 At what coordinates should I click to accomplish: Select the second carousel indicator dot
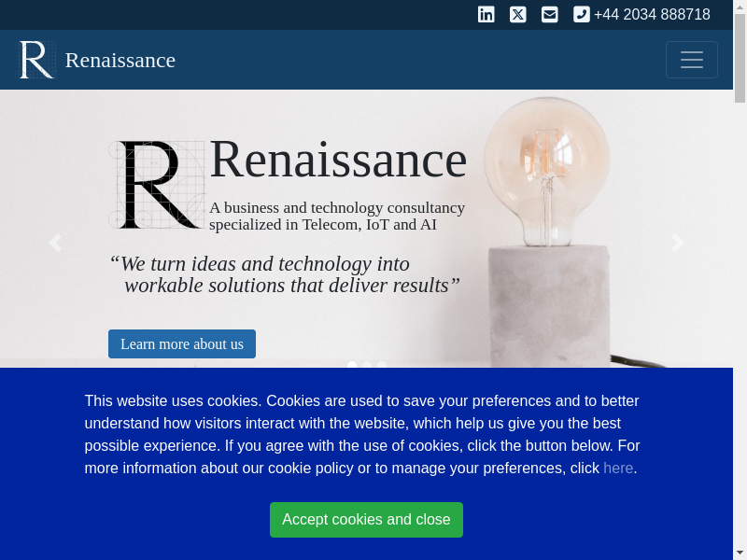pyautogui.click(x=367, y=365)
